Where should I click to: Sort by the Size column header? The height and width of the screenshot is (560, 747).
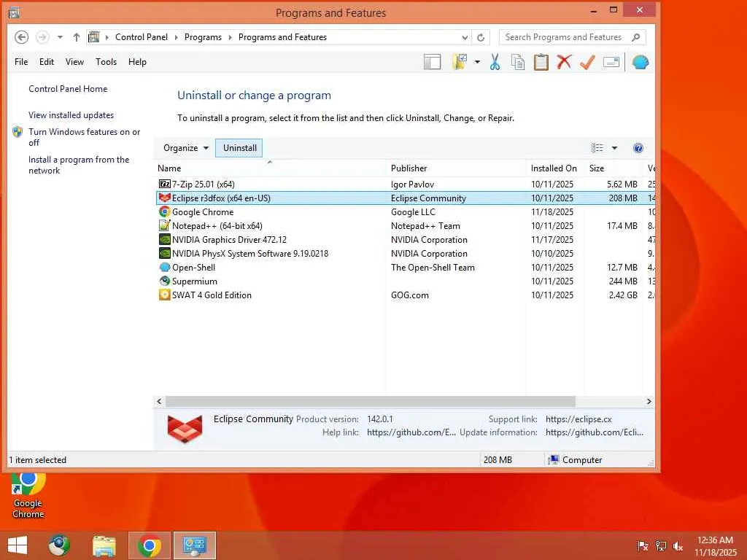[x=614, y=168]
